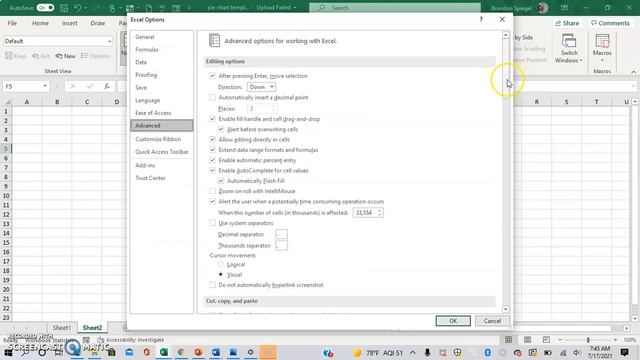Screen dimensions: 640x360
Task: Select Quick Access Toolbar category
Action: 162,151
